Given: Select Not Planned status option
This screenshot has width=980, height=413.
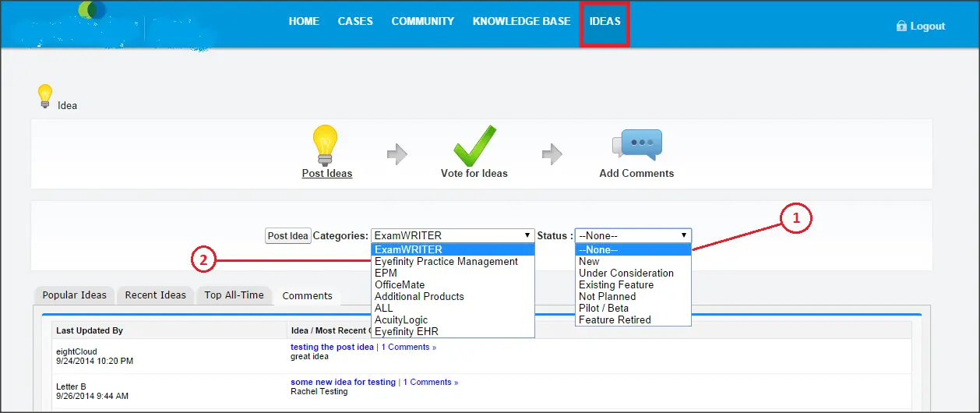Looking at the screenshot, I should click(633, 296).
